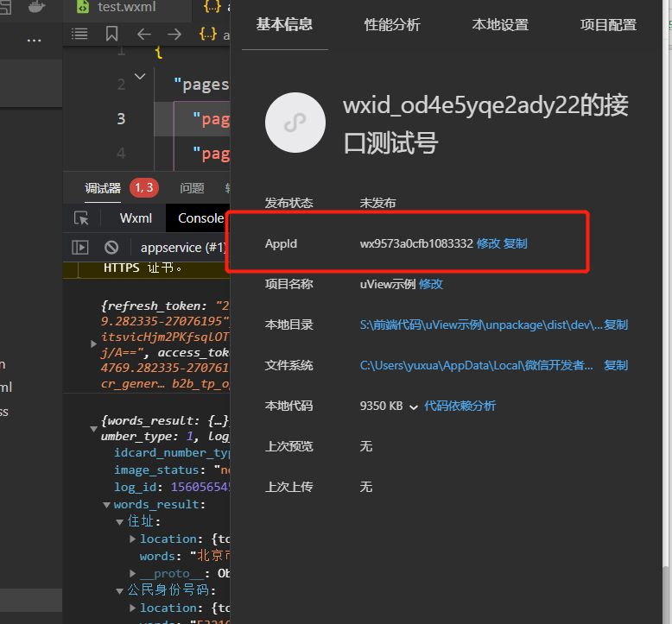This screenshot has height=624, width=672.
Task: Expand location under 住址
Action: (x=133, y=539)
